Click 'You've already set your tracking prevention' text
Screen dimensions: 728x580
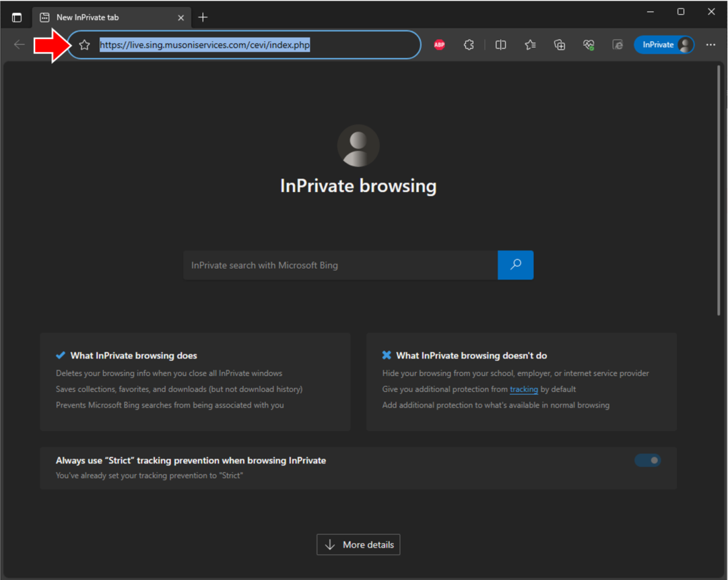(150, 476)
